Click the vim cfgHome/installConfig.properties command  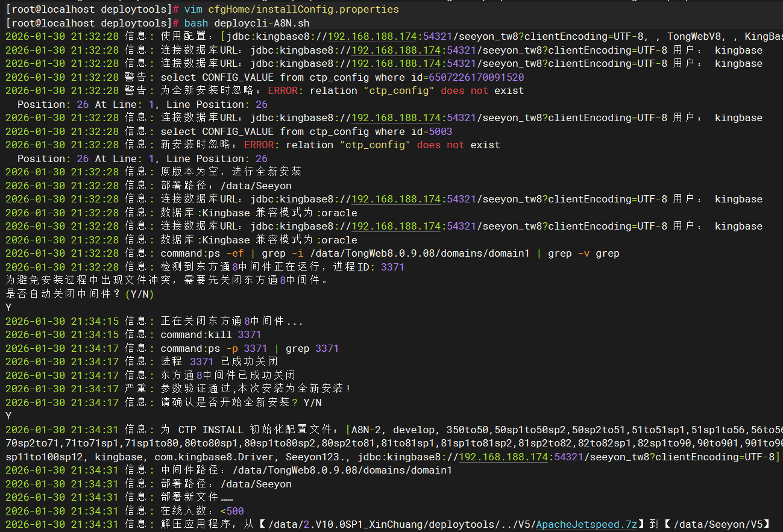point(292,9)
